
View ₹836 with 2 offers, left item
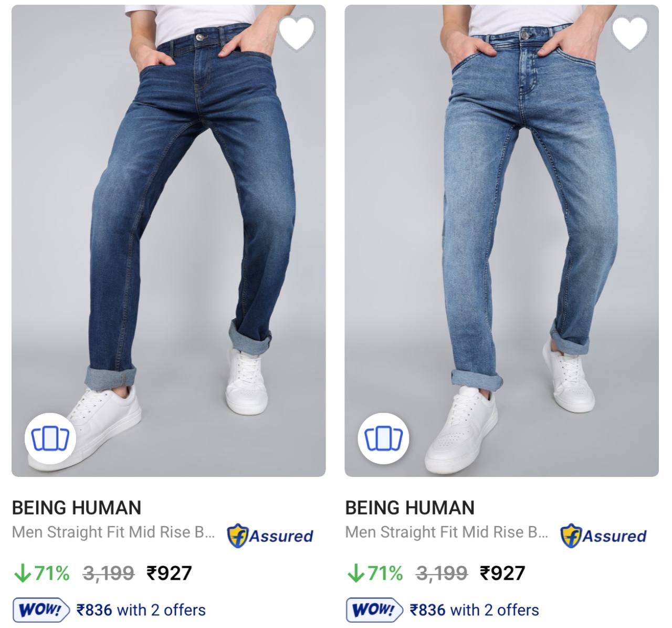141,610
